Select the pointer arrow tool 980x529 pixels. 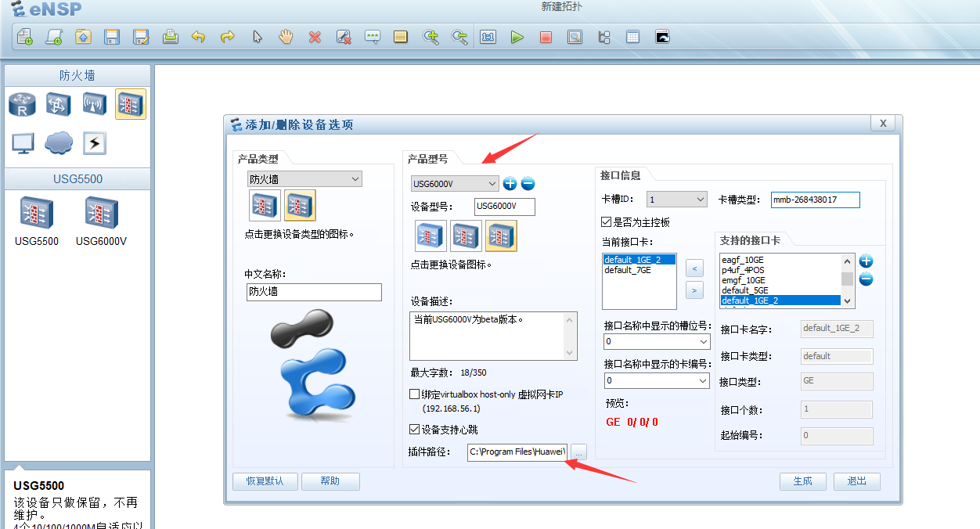point(257,37)
